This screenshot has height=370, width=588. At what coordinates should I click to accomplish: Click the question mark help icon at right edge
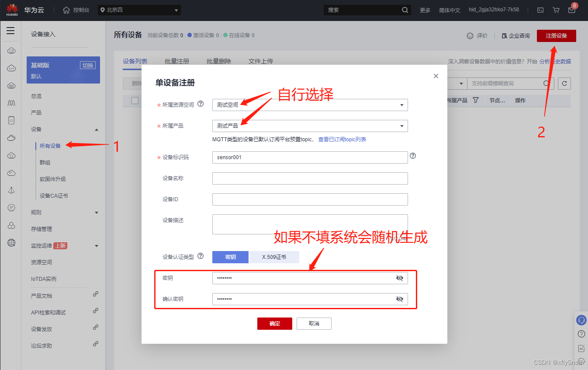coord(581,334)
